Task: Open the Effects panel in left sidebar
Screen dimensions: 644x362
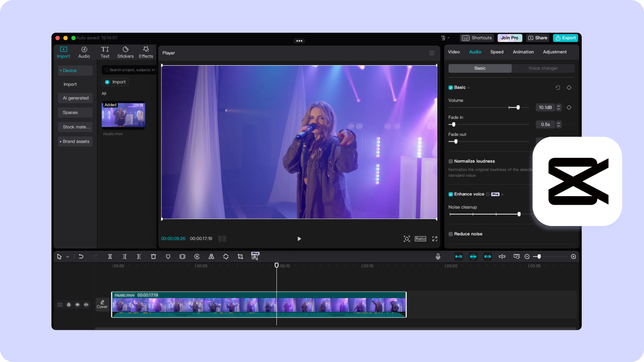Action: pyautogui.click(x=146, y=51)
